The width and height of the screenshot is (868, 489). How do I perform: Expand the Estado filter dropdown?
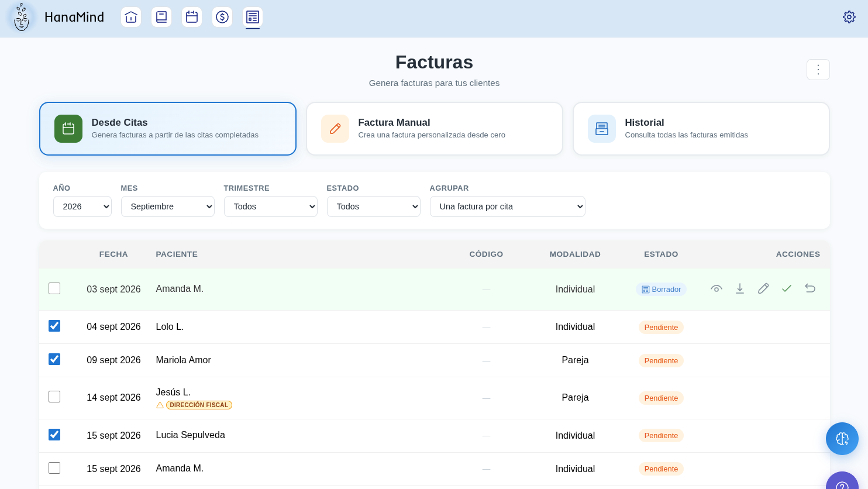(x=374, y=206)
